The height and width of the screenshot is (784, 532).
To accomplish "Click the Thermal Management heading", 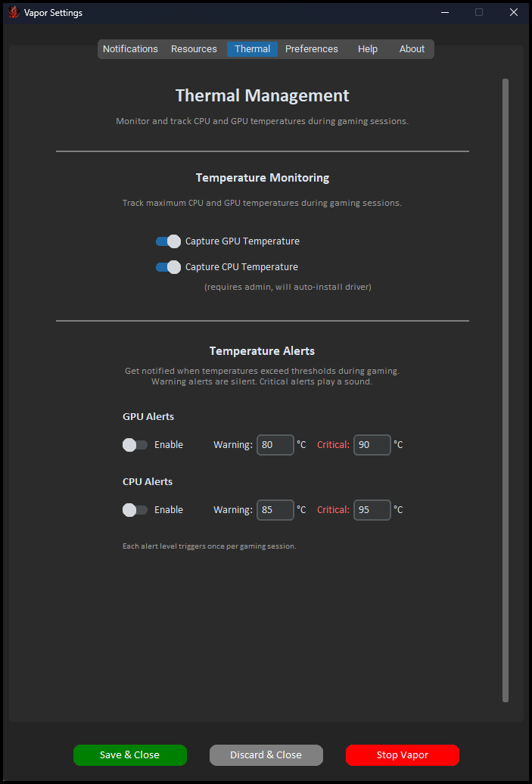I will [263, 95].
